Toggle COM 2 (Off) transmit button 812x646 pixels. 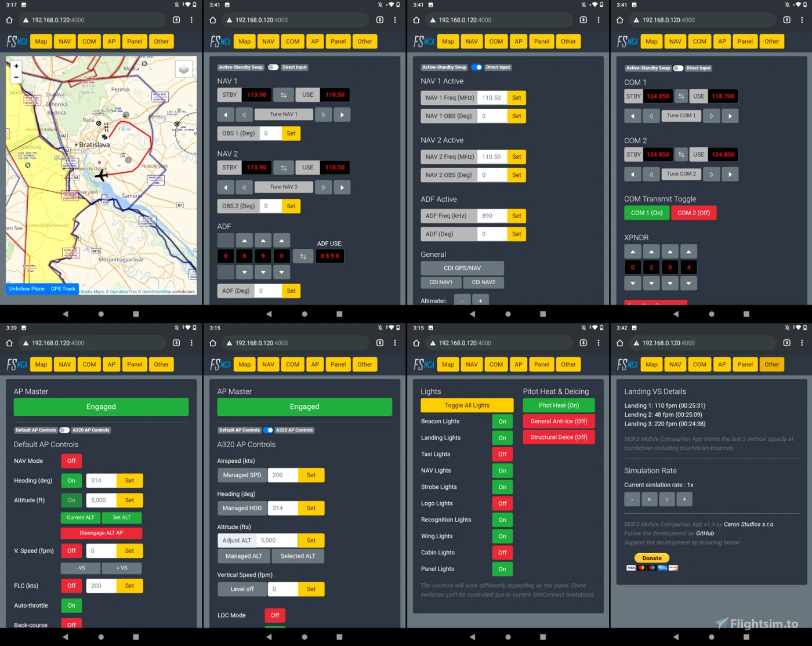pos(694,213)
